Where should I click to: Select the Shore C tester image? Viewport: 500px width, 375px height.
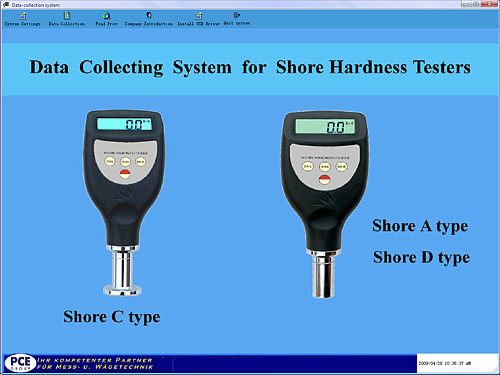(123, 203)
